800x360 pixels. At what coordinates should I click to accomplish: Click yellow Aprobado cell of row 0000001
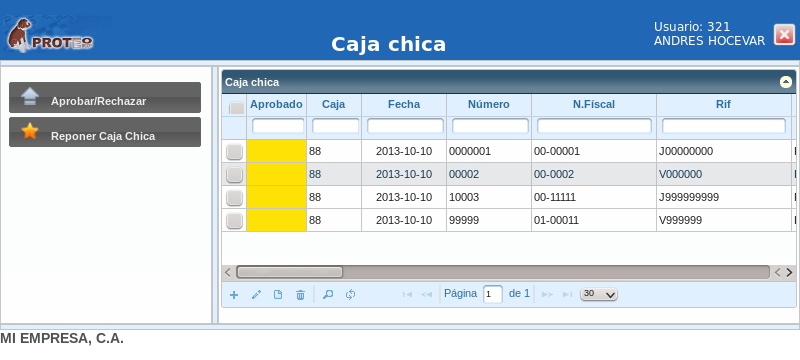point(277,151)
